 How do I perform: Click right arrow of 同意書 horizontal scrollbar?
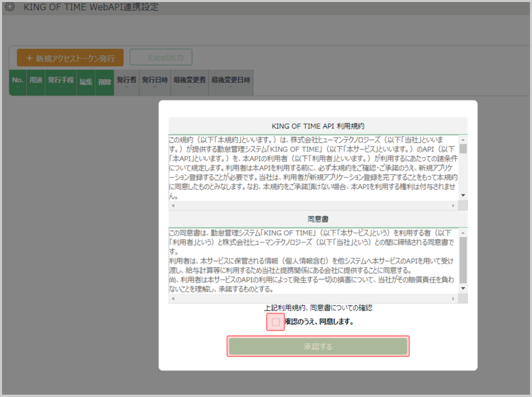click(x=453, y=299)
